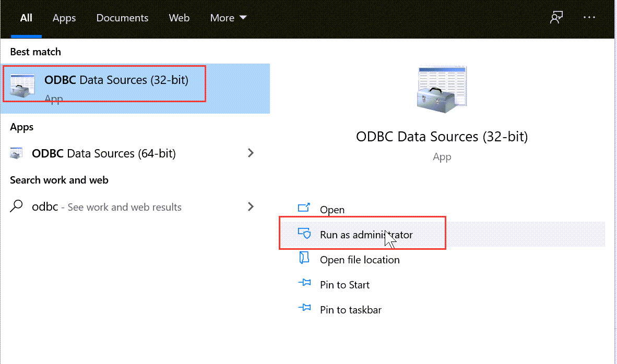617x364 pixels.
Task: Open the feedback icon in the header
Action: click(x=556, y=18)
